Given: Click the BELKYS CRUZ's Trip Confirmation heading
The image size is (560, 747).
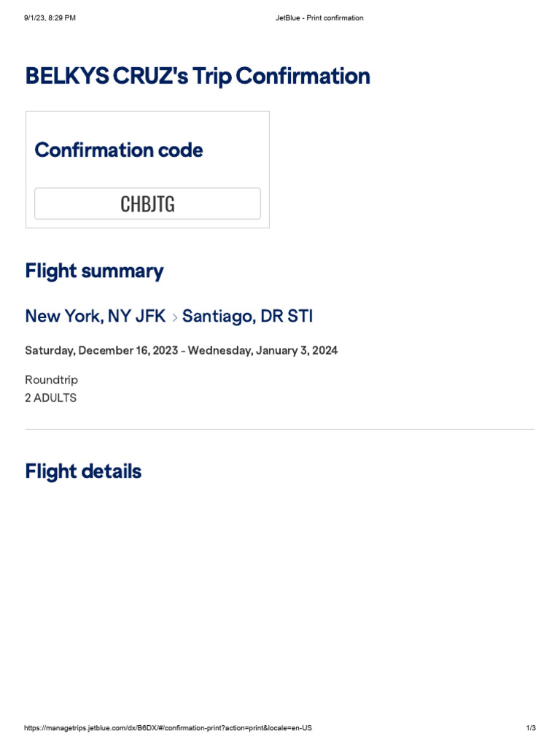Looking at the screenshot, I should click(x=198, y=76).
